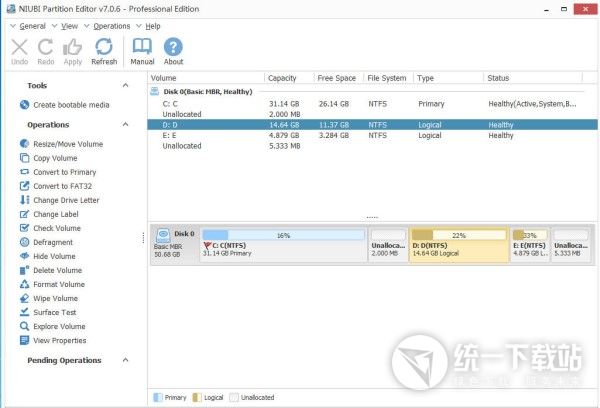Click the Refresh toolbar icon
The width and height of the screenshot is (600, 408).
(104, 47)
